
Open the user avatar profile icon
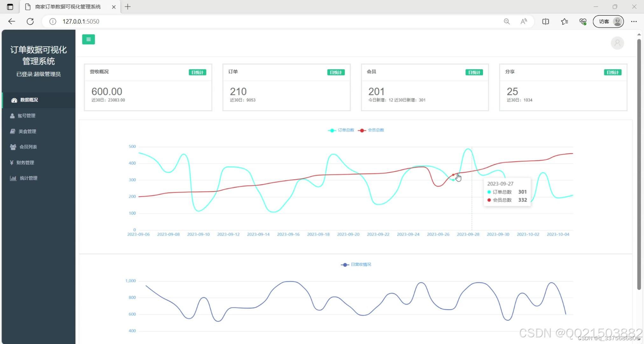[x=617, y=43]
